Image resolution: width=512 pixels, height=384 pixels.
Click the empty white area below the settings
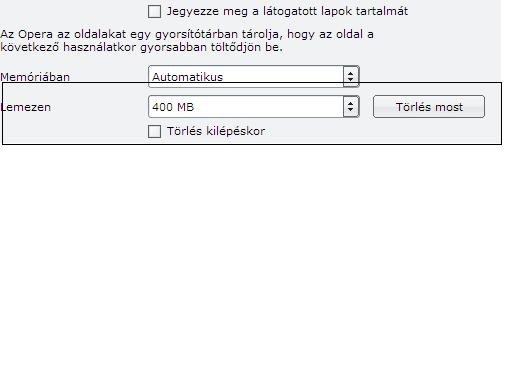pos(256,263)
